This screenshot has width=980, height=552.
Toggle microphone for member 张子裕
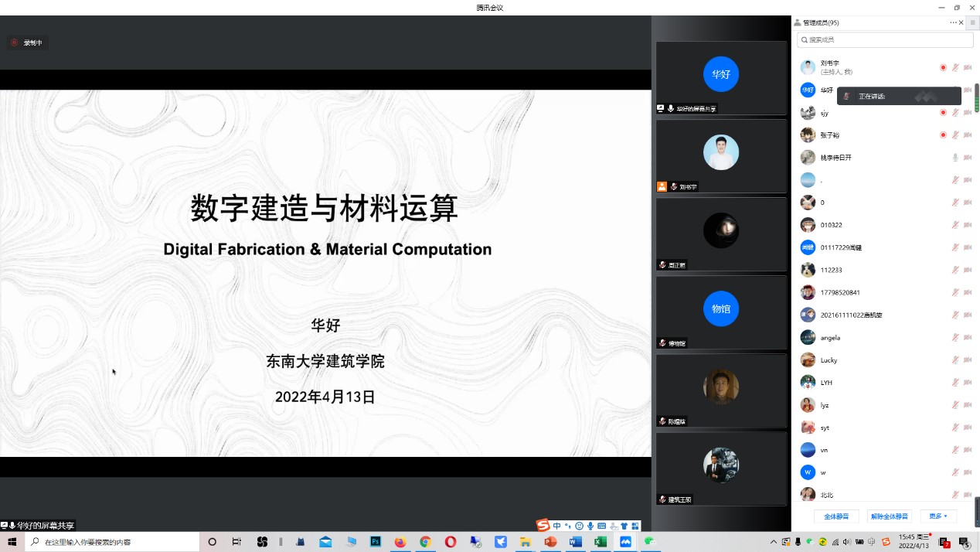(955, 135)
